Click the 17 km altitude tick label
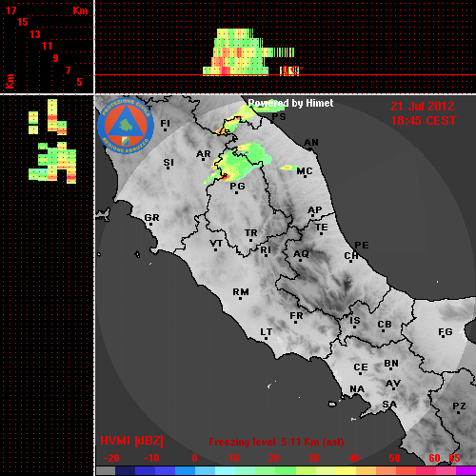This screenshot has height=476, width=476. [x=10, y=10]
